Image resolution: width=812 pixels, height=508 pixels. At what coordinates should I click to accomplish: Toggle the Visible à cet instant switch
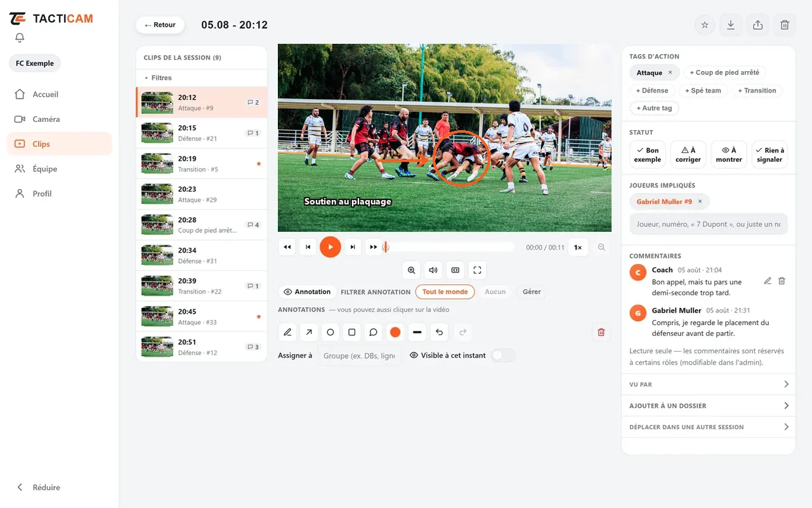503,356
